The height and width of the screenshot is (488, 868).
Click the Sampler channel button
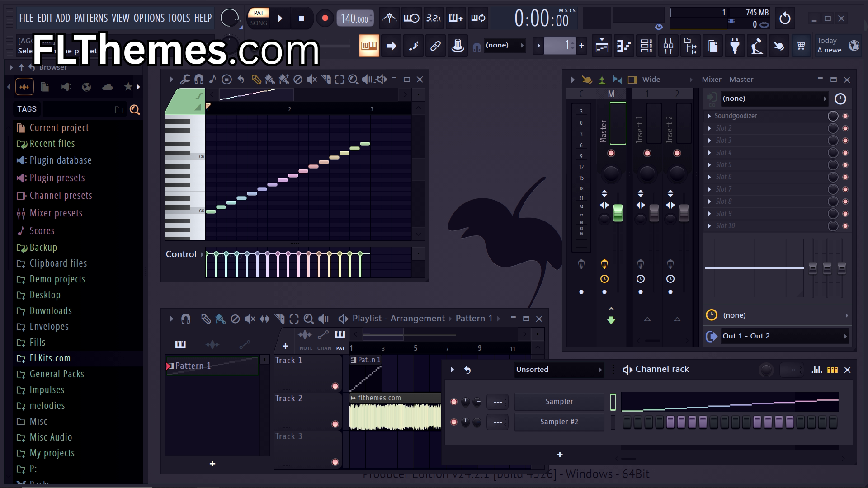coord(559,402)
